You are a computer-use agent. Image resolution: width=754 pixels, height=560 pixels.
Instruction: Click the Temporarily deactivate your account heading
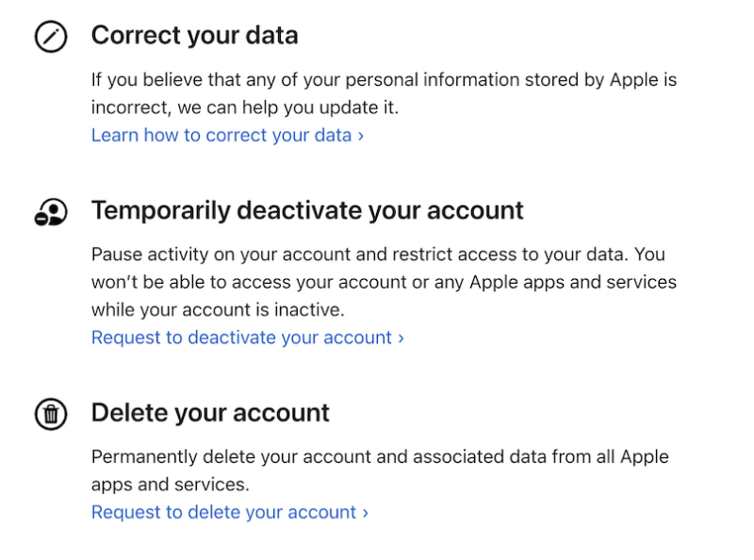click(x=306, y=210)
